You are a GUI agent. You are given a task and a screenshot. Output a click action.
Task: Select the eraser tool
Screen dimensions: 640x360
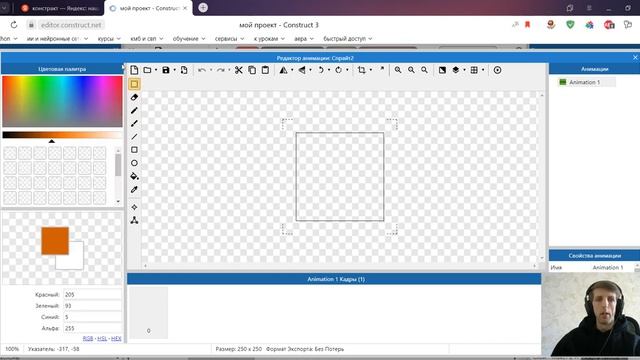(x=134, y=97)
